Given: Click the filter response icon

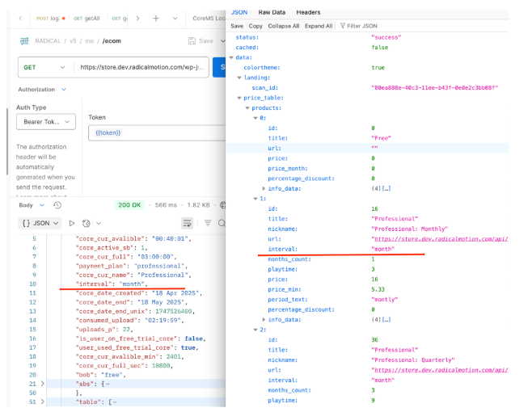Looking at the screenshot, I should [208, 223].
